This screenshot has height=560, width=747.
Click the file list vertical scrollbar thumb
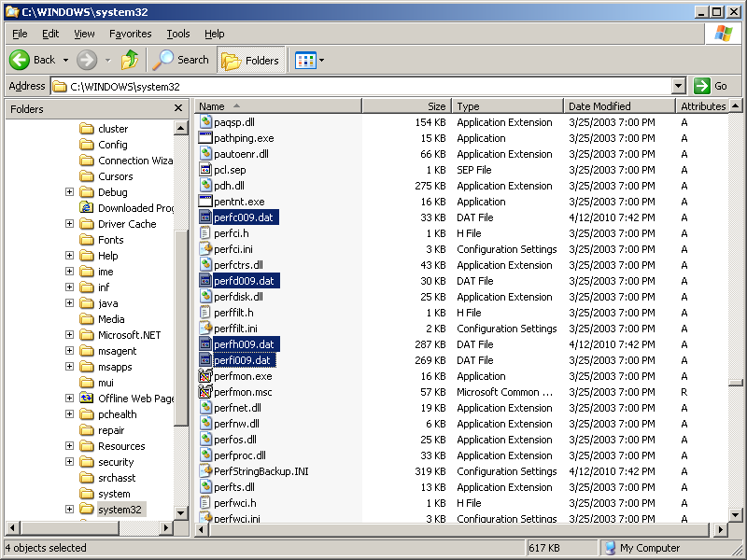[x=736, y=383]
